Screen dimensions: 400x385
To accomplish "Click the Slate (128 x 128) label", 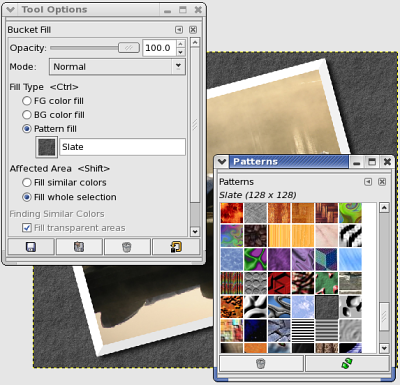I will (258, 195).
